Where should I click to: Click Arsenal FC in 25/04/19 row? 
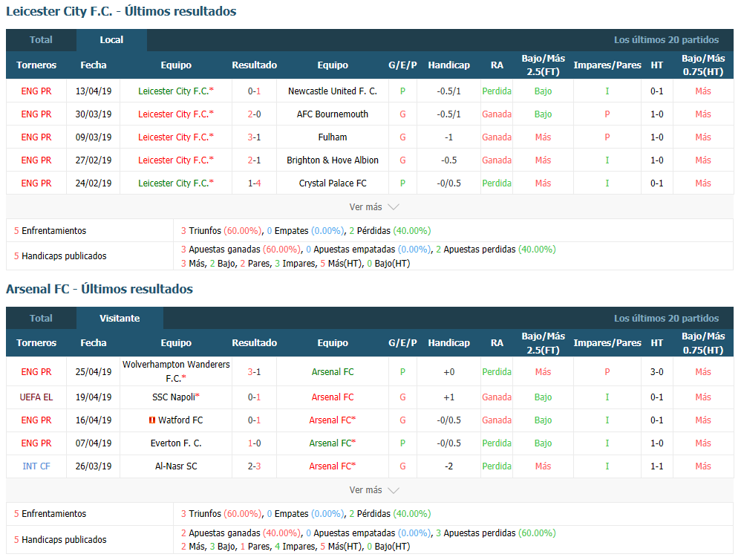coord(333,371)
